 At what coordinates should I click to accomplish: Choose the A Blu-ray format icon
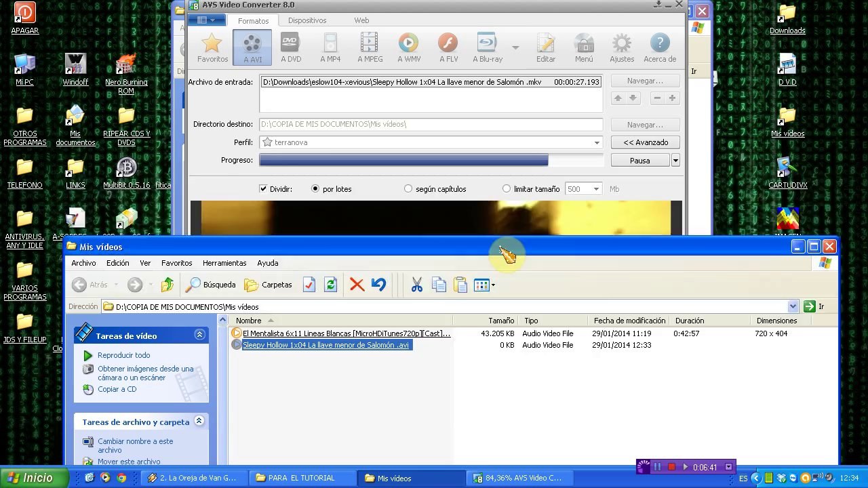tap(487, 47)
